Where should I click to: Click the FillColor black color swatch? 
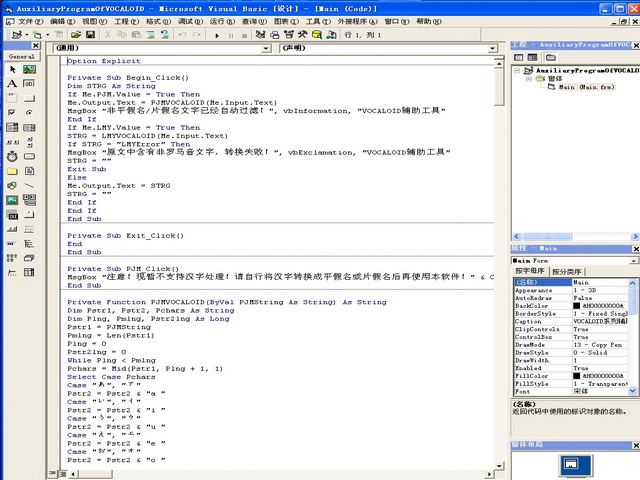click(x=576, y=376)
